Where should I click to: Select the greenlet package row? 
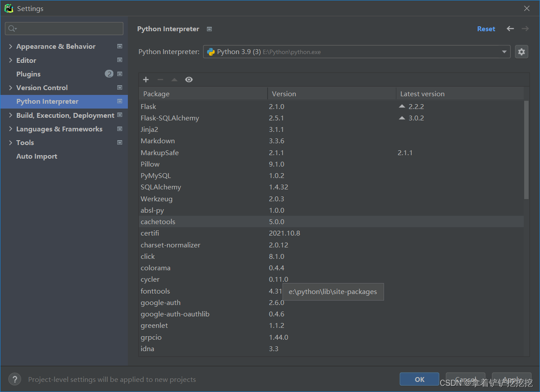point(331,325)
